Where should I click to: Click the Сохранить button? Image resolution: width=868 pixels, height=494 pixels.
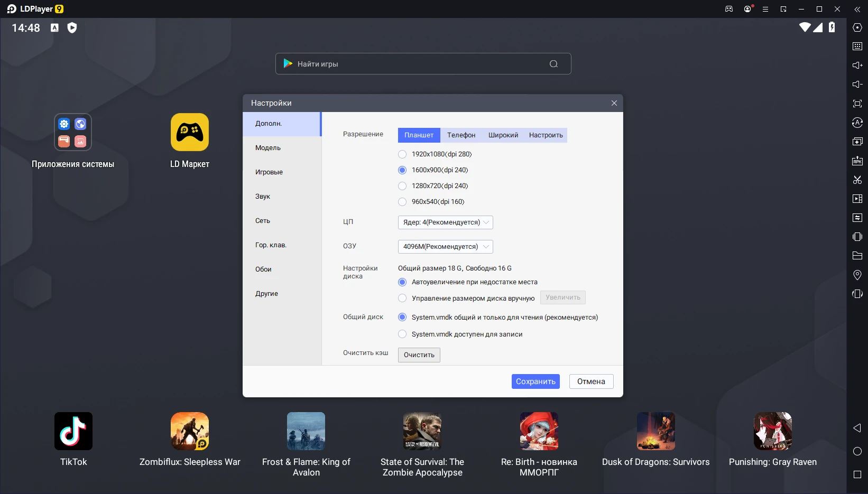coord(535,381)
